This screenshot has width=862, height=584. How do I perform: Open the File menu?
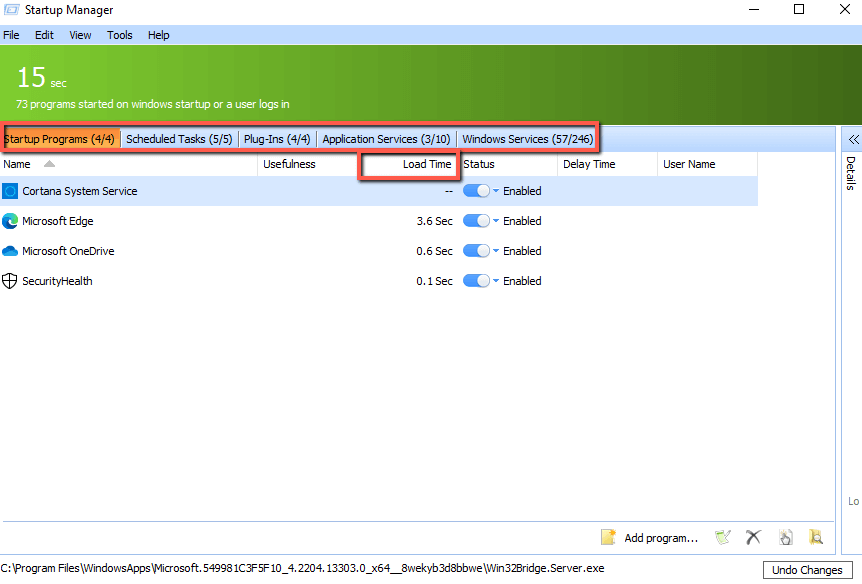(11, 35)
